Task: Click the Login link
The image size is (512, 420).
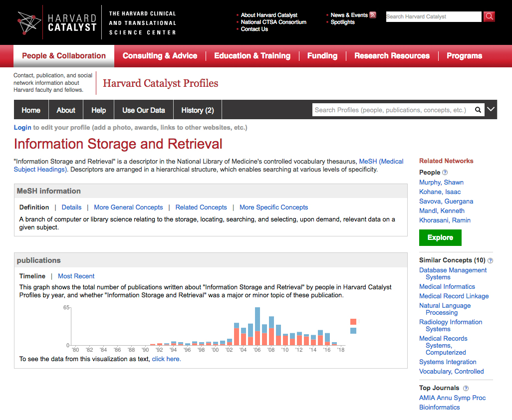Action: tap(22, 128)
